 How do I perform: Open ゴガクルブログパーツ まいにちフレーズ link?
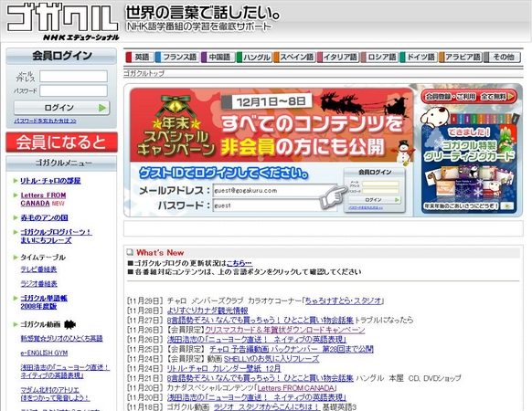pos(56,236)
